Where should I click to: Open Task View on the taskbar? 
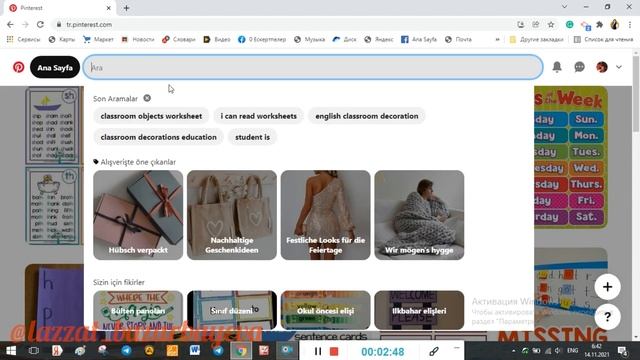34,351
